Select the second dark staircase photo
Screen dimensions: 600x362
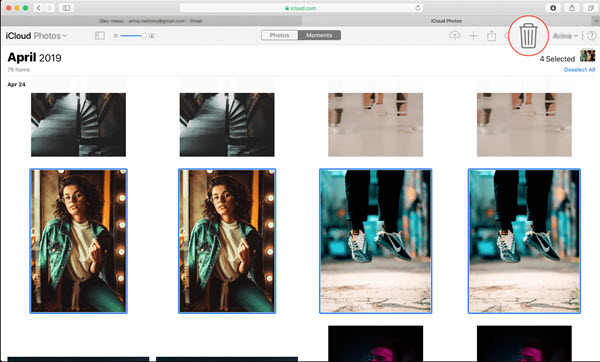click(227, 124)
